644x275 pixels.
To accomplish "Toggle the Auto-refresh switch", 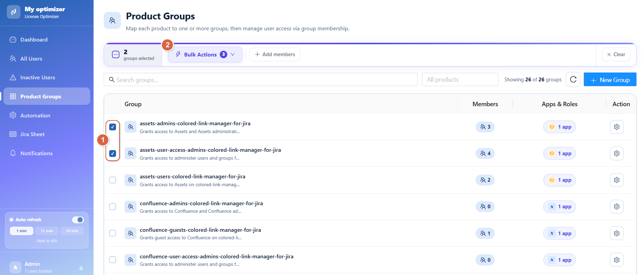I will click(78, 220).
